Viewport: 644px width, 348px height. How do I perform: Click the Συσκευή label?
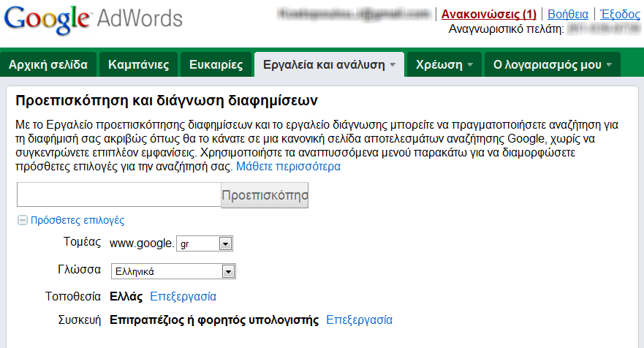pyautogui.click(x=80, y=319)
